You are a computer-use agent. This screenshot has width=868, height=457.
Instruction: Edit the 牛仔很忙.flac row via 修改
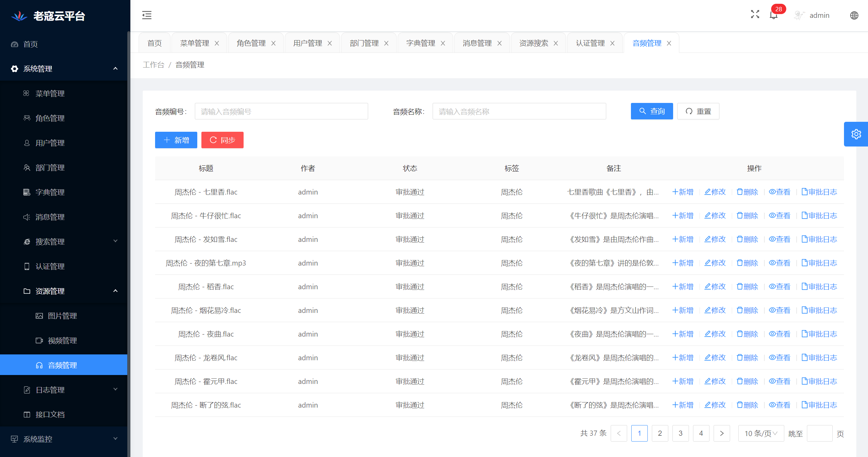click(715, 216)
